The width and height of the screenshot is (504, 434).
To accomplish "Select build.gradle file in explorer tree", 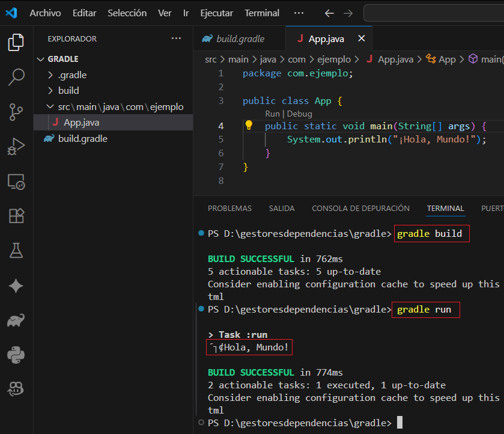I will click(x=82, y=139).
